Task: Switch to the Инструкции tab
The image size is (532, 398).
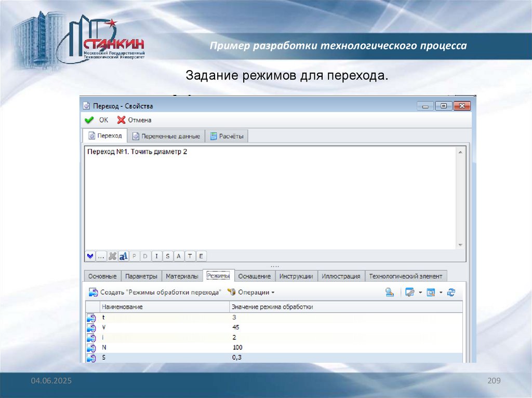Action: point(296,276)
